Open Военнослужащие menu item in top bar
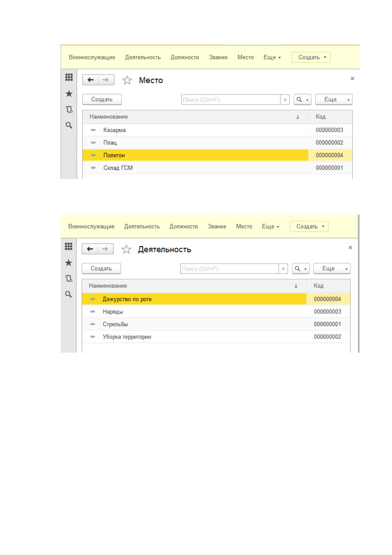 click(x=92, y=57)
